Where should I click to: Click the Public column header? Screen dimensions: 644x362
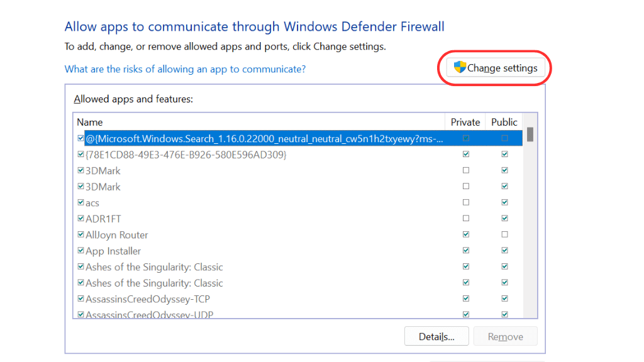504,122
